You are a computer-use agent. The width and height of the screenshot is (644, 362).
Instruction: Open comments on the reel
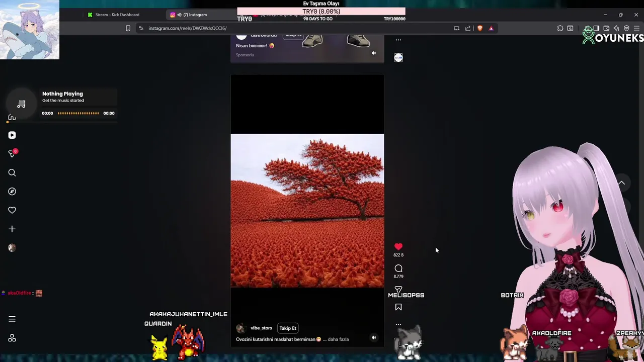(x=398, y=268)
